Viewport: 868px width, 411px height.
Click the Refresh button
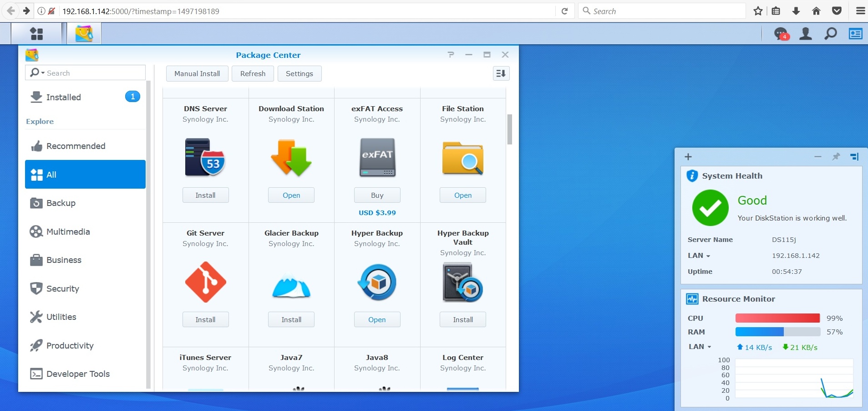pos(253,73)
